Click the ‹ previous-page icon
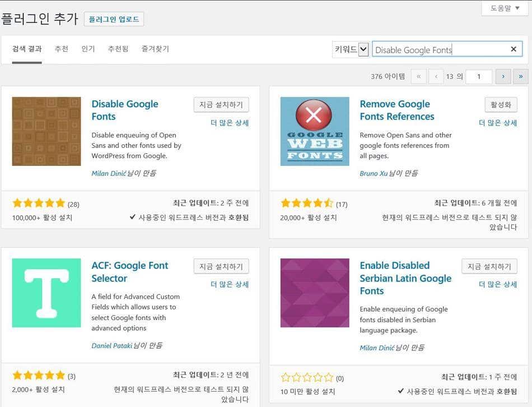This screenshot has height=407, width=532. tap(435, 76)
